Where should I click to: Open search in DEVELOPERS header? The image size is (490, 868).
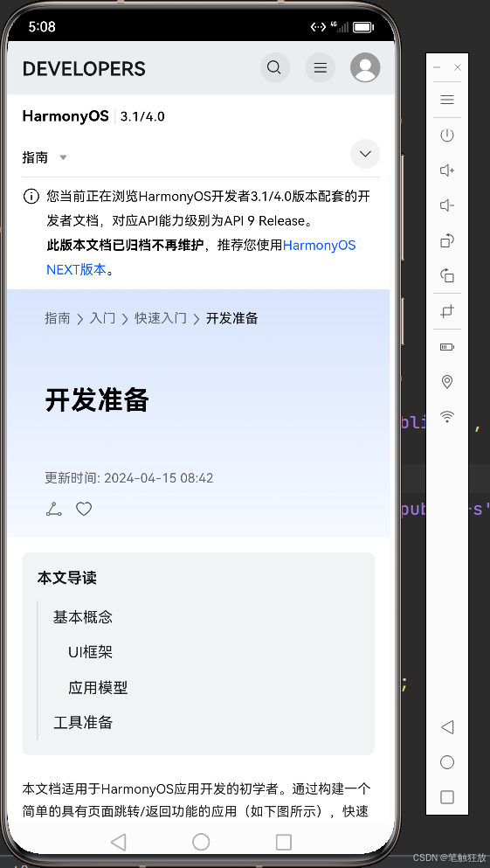[275, 67]
